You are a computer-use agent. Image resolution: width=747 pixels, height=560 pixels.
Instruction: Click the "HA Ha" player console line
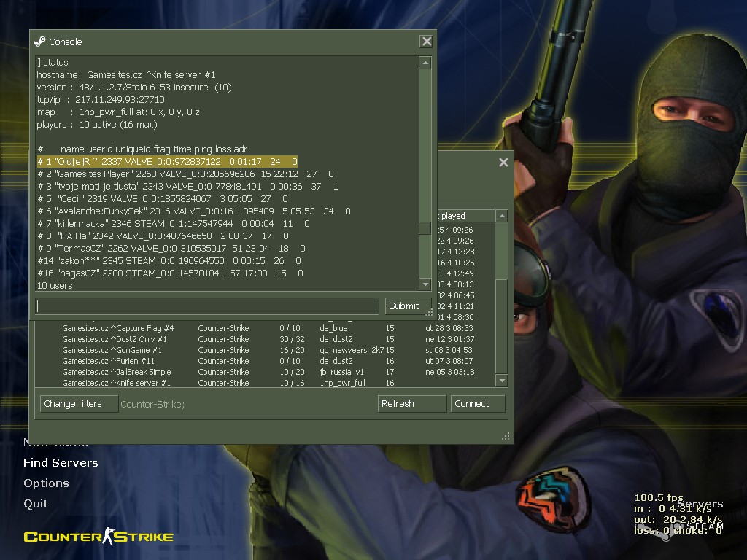point(163,236)
